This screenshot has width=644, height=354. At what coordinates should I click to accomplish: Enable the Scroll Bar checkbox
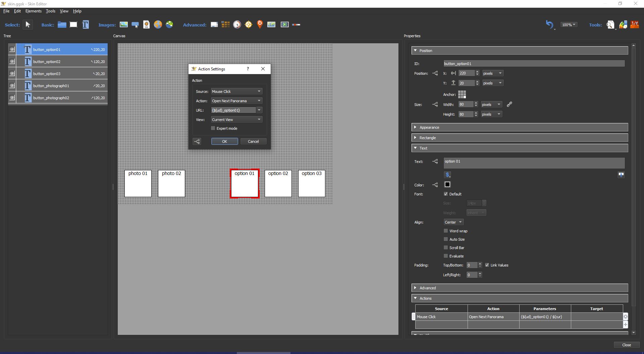tap(446, 247)
